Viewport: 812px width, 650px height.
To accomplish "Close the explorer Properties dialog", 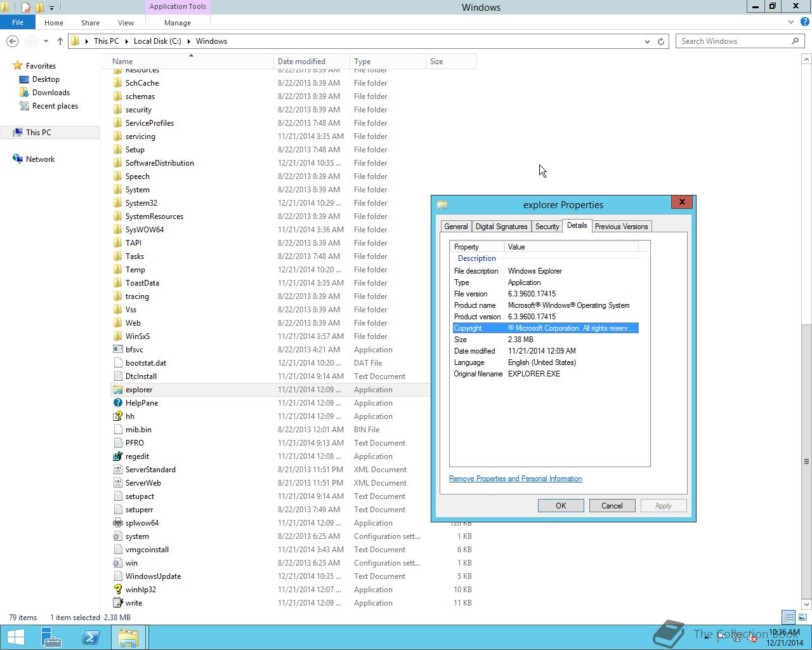I will tap(682, 202).
